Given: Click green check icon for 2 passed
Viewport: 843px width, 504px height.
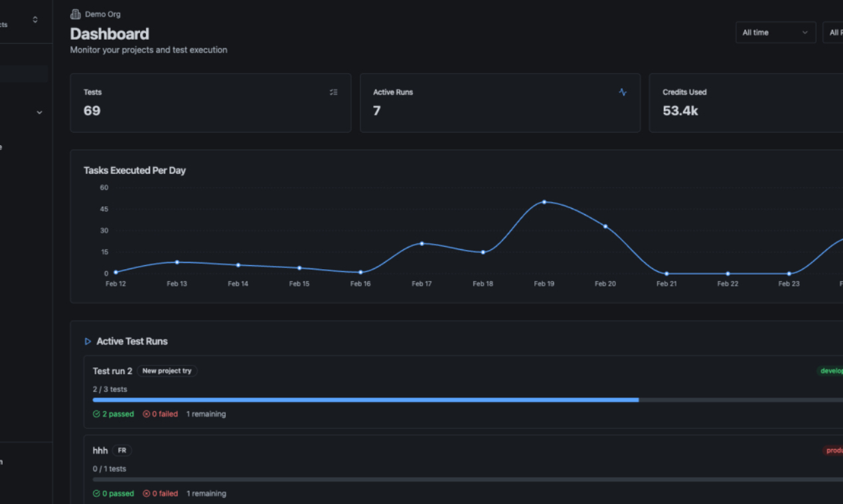Looking at the screenshot, I should coord(97,414).
